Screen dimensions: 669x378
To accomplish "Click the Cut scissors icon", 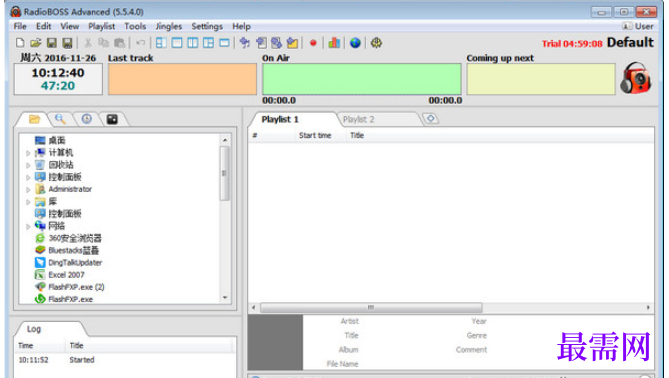I will point(88,43).
